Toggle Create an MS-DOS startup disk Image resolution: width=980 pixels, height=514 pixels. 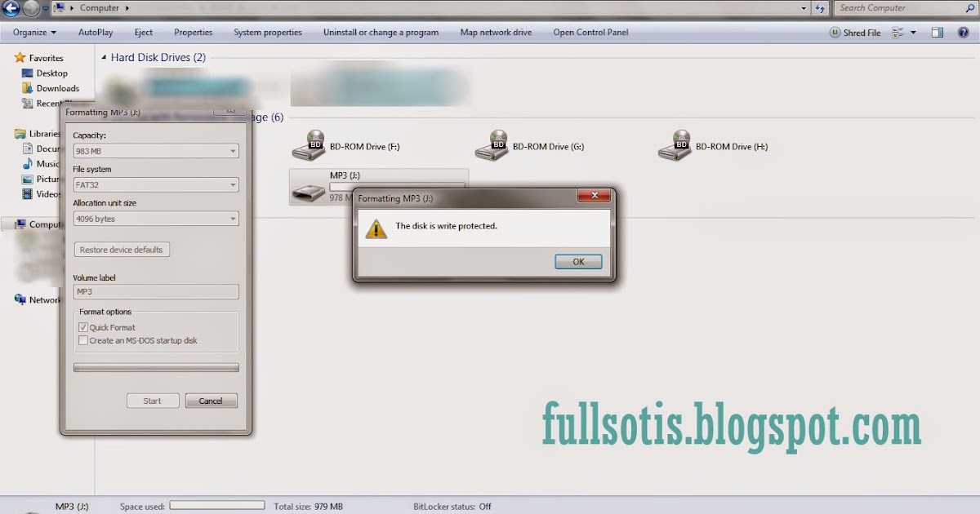point(82,340)
